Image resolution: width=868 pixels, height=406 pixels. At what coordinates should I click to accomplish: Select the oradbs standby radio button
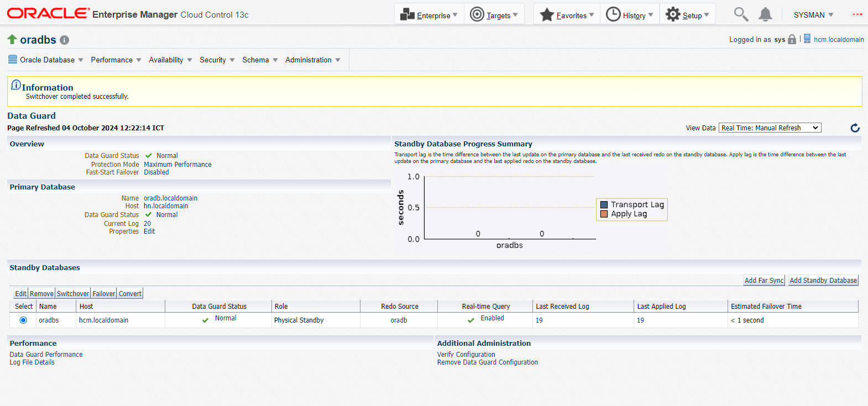[23, 320]
